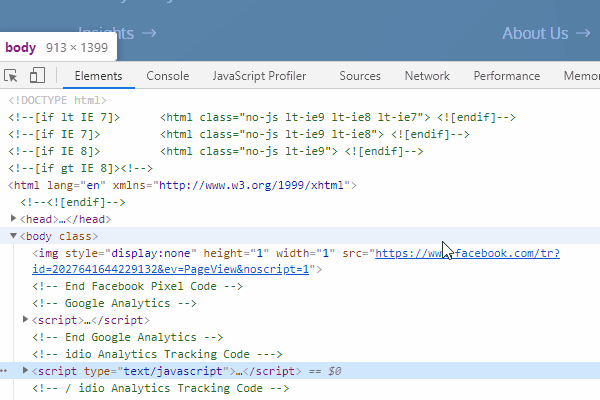Click the body 913 × 1399 tooltip
This screenshot has width=600, height=400.
point(58,47)
